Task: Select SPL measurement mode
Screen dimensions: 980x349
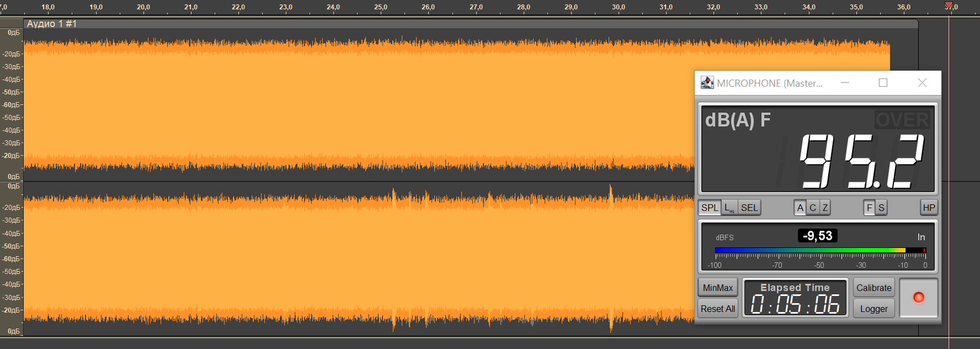Action: 710,208
